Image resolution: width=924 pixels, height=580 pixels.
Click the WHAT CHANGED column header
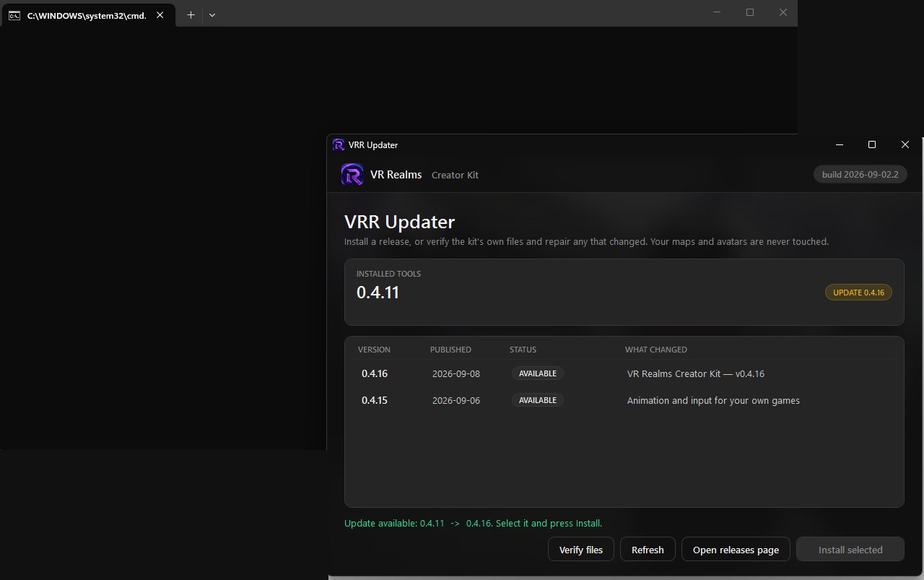pyautogui.click(x=656, y=350)
